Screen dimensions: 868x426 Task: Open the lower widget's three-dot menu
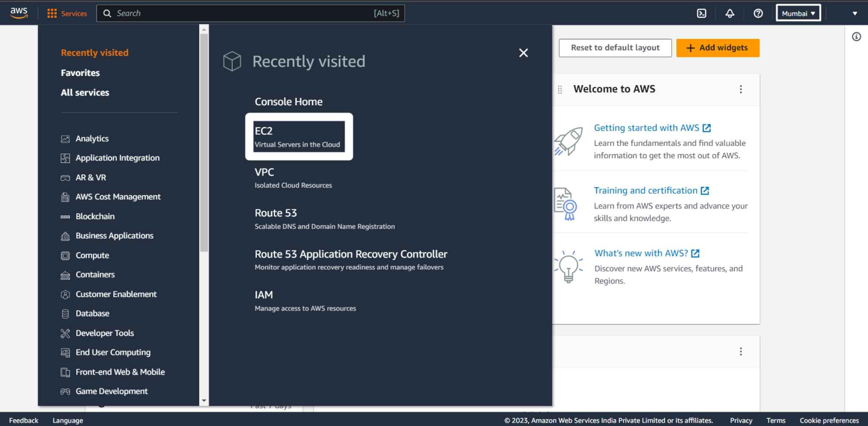741,351
